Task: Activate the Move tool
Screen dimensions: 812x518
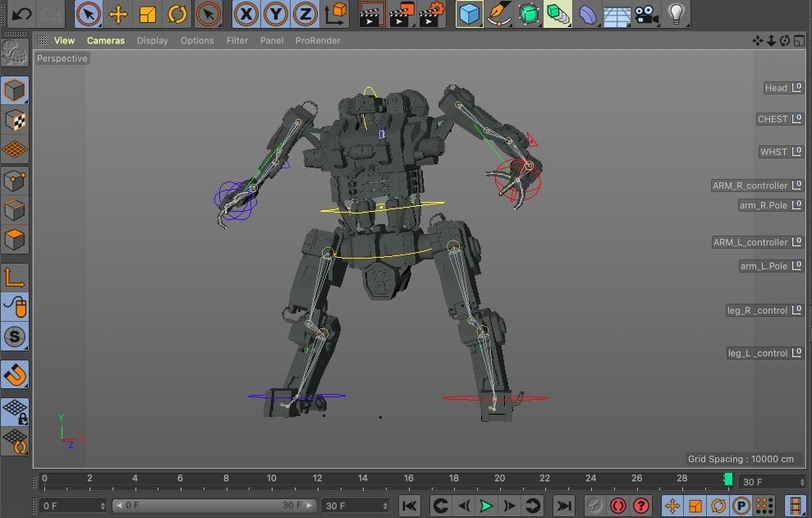Action: 118,14
